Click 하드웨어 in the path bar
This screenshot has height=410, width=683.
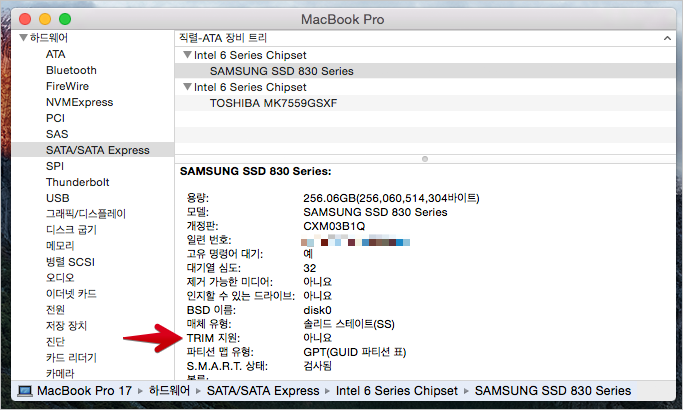click(x=169, y=390)
